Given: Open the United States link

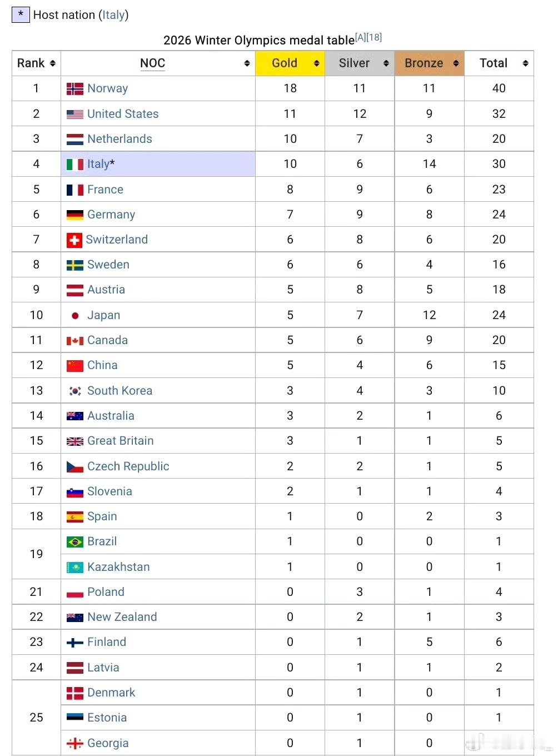Looking at the screenshot, I should pyautogui.click(x=123, y=114).
